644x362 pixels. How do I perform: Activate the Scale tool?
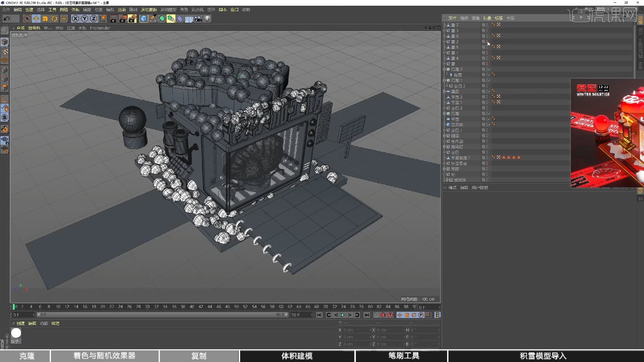pos(45,19)
